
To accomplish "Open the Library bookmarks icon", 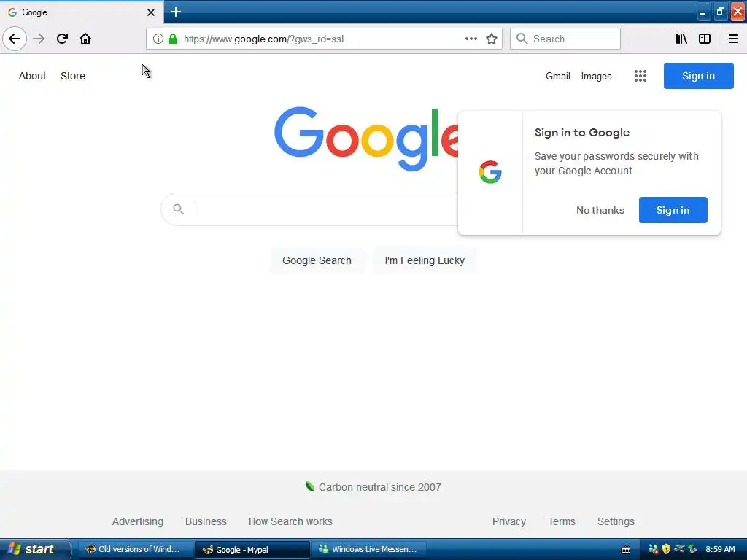I will [681, 39].
